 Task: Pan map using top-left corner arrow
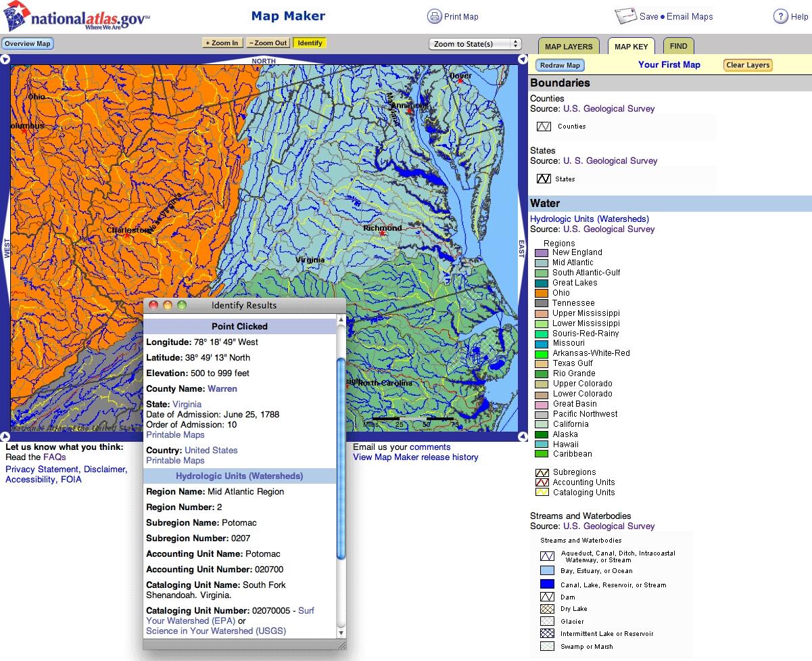(x=5, y=60)
